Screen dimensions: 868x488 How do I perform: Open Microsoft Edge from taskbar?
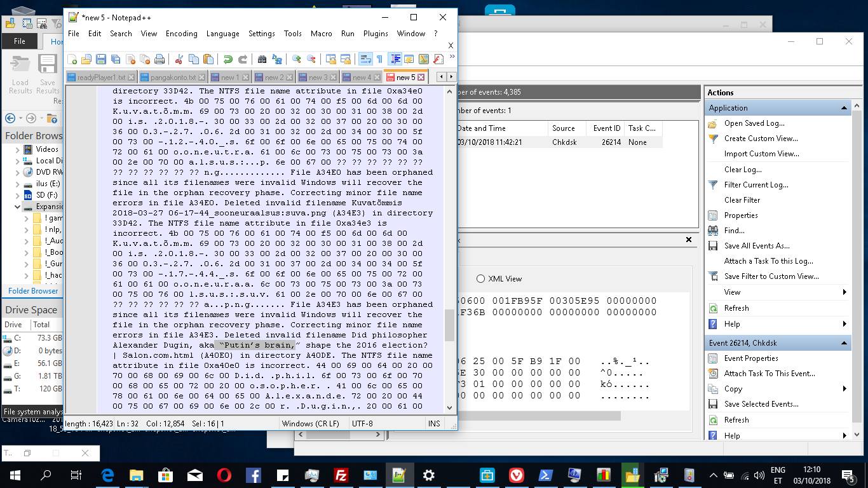coord(107,475)
